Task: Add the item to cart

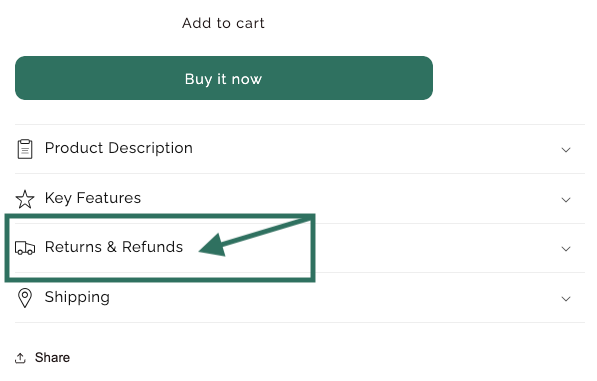Action: pyautogui.click(x=223, y=23)
